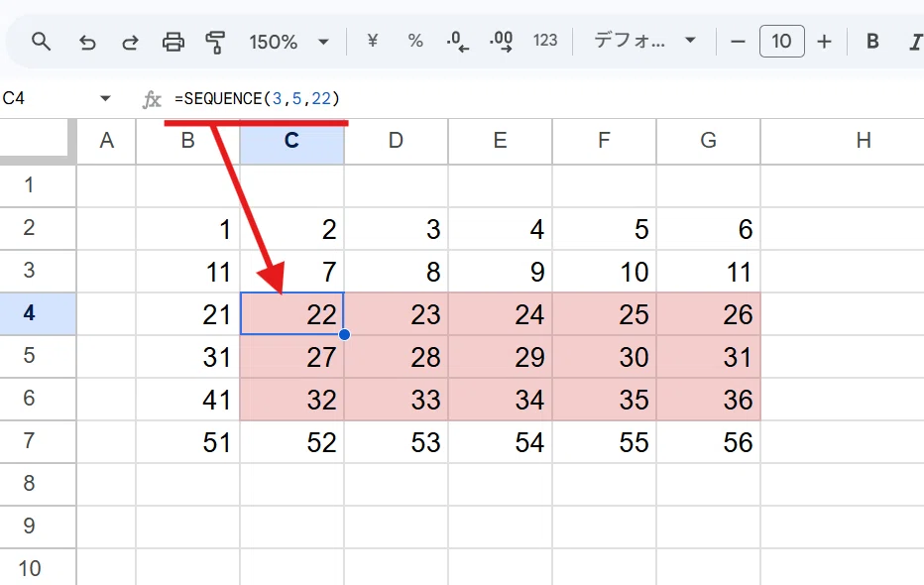Redo the last undone action
The height and width of the screenshot is (585, 924).
(130, 42)
